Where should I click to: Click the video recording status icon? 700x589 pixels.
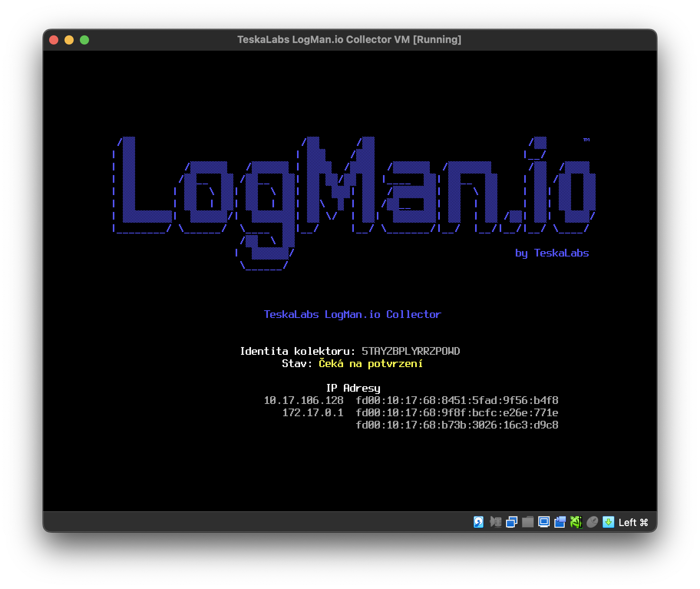pyautogui.click(x=560, y=522)
